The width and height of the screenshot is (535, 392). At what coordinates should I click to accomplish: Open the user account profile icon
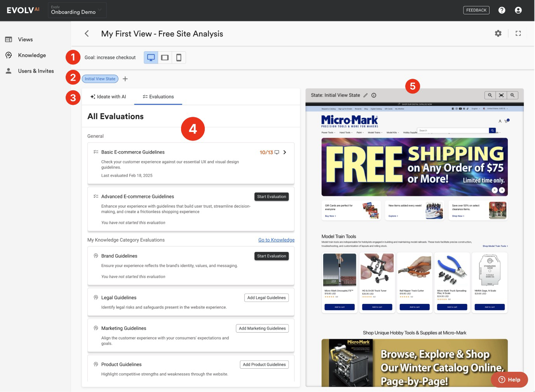518,10
